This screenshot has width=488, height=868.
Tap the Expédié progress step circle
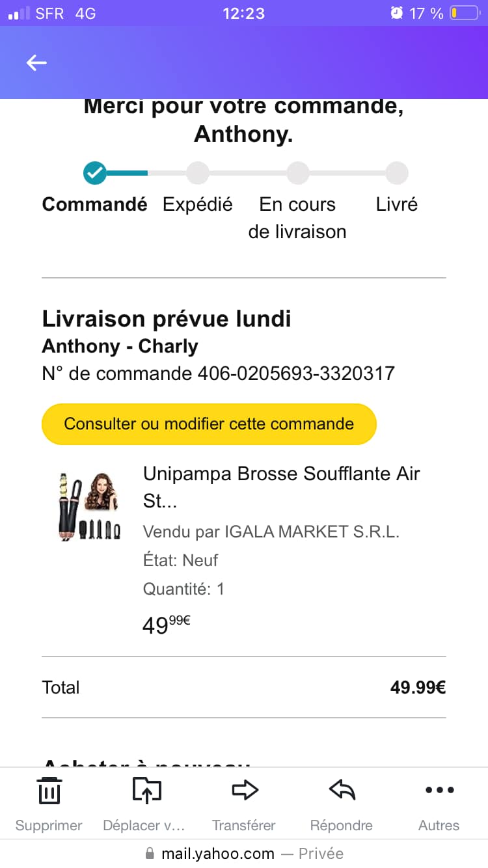pos(198,173)
